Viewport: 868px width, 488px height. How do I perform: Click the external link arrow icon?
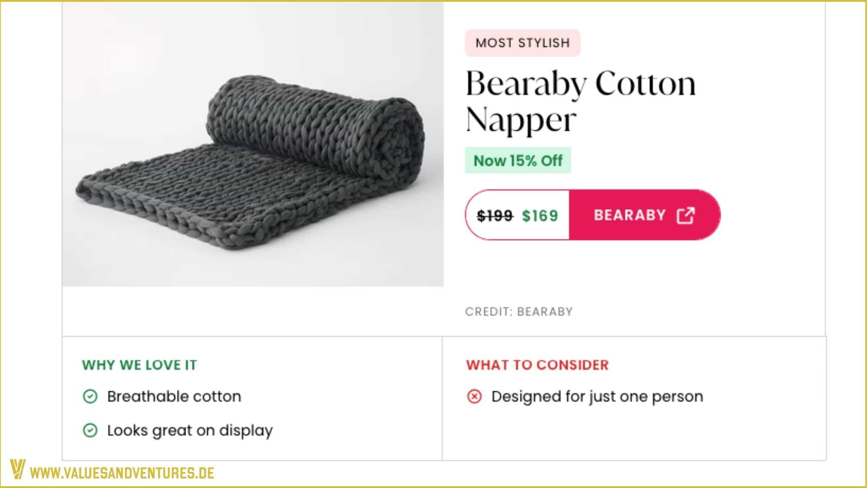coord(686,215)
